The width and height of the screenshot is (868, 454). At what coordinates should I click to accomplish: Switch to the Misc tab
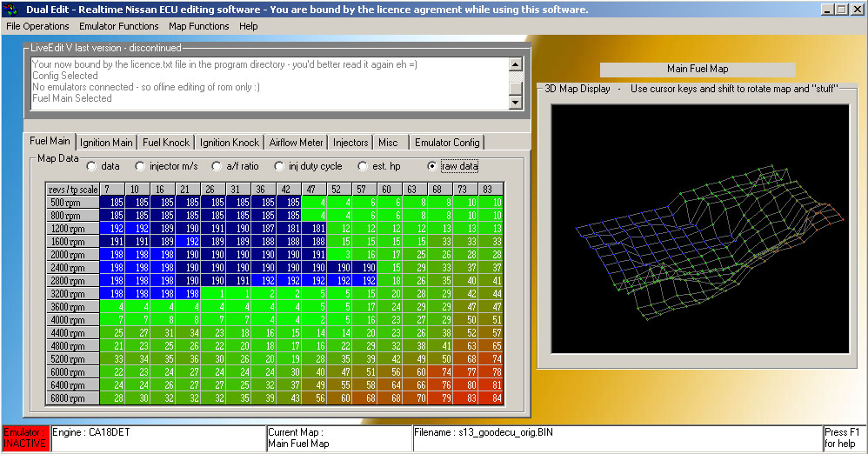[x=391, y=143]
